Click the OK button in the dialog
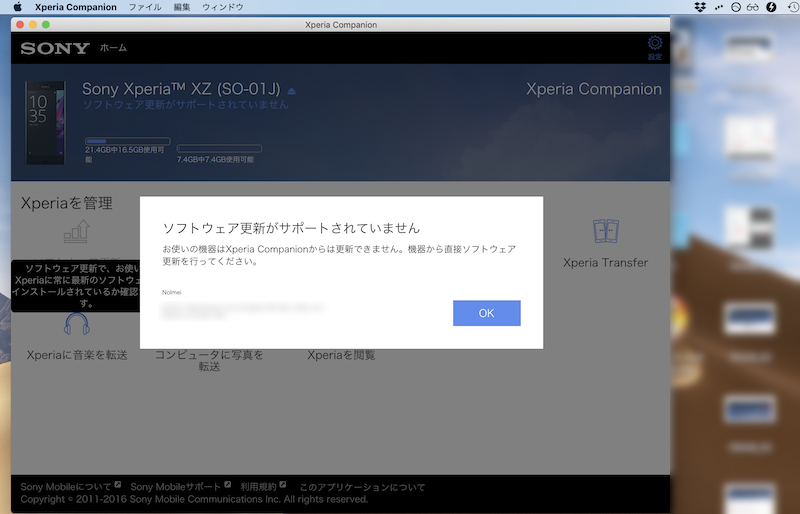This screenshot has height=514, width=800. pos(486,313)
